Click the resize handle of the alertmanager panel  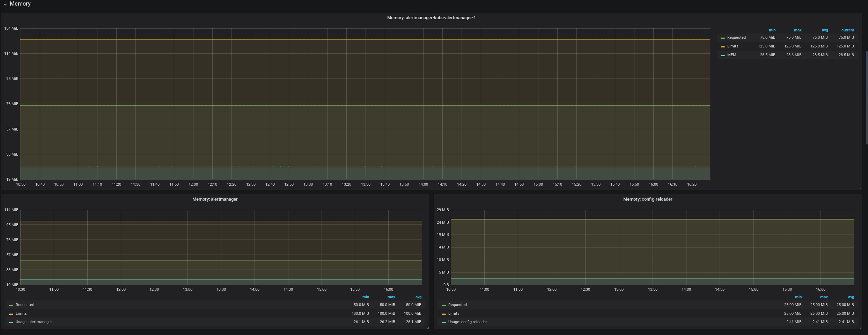pos(428,328)
